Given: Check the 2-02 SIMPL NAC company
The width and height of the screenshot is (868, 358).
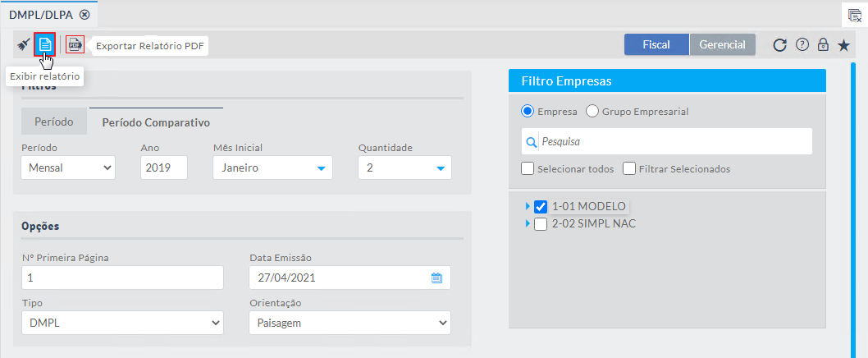Looking at the screenshot, I should [x=541, y=223].
